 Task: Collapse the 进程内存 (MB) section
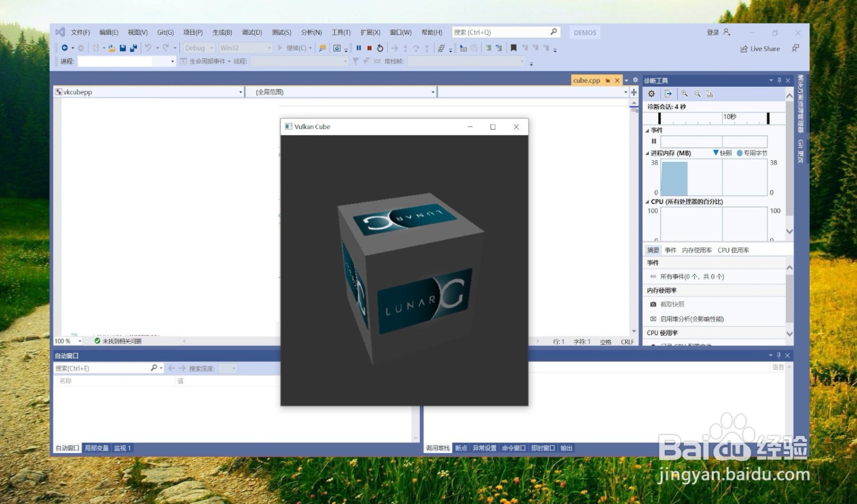point(647,153)
